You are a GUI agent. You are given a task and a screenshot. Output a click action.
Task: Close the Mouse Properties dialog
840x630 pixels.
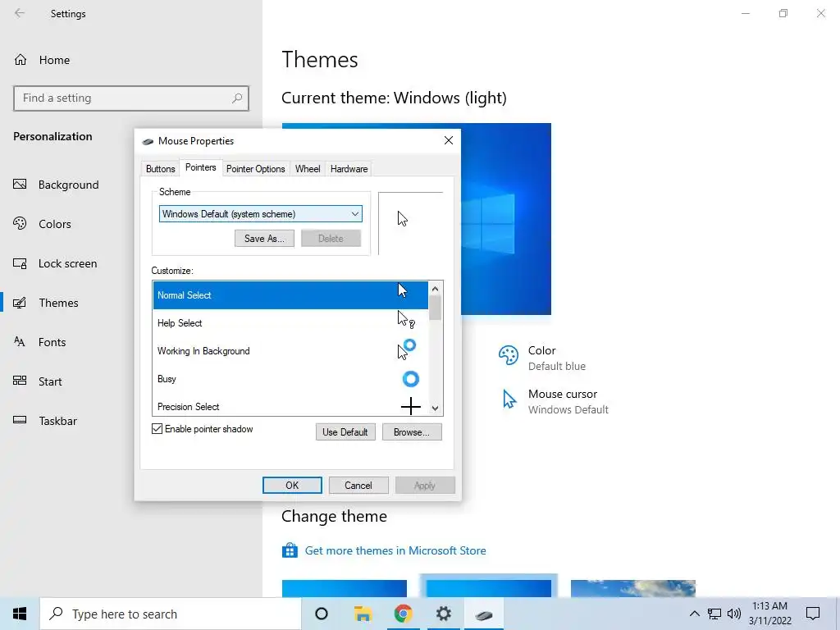[449, 140]
